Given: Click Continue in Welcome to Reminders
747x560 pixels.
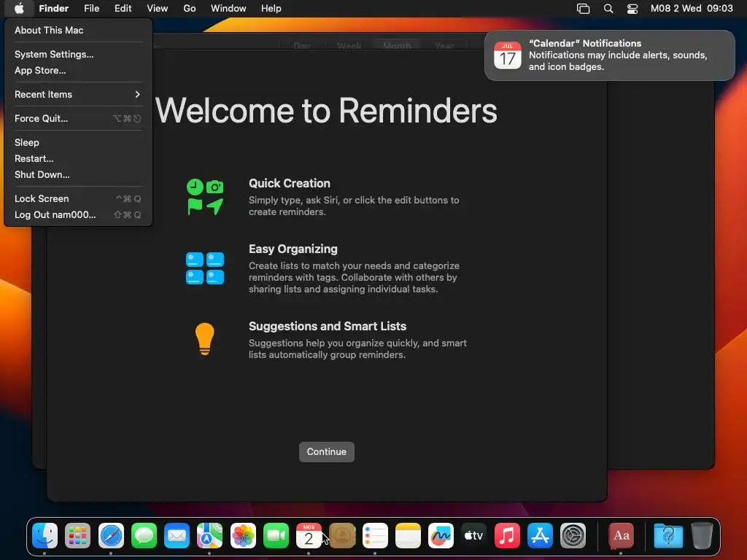Looking at the screenshot, I should [x=327, y=451].
